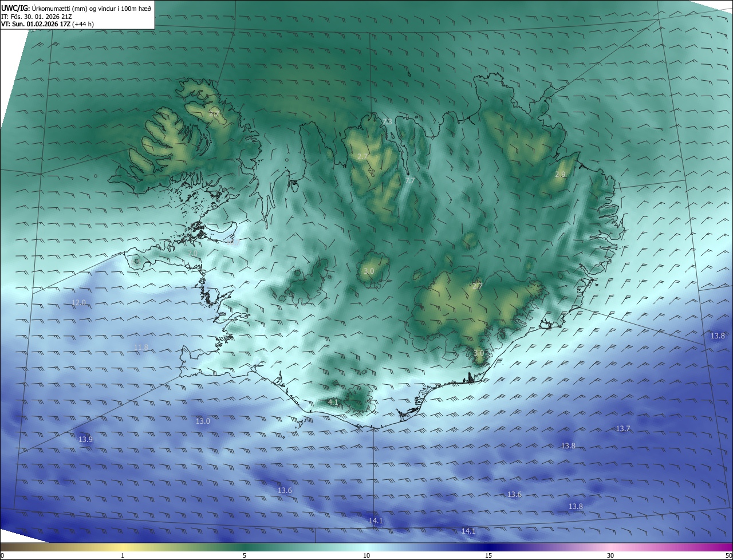Click the colorbar tick label "15"
Screen dimensions: 733x560
click(488, 555)
